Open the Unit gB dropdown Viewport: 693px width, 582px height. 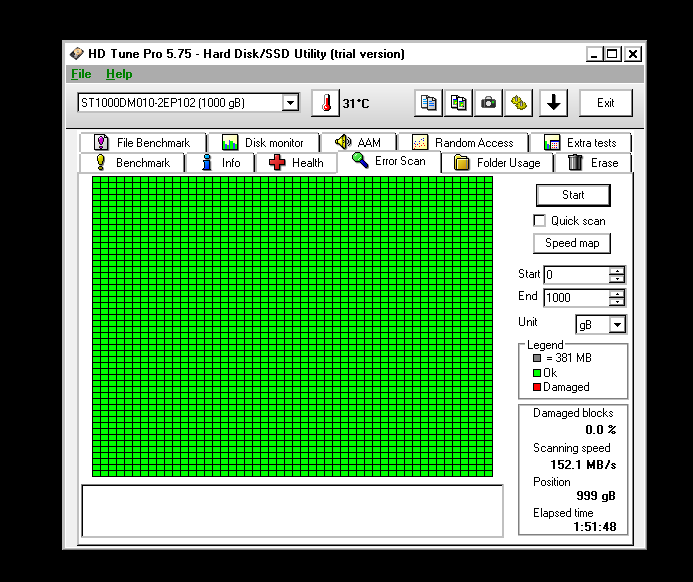[617, 325]
